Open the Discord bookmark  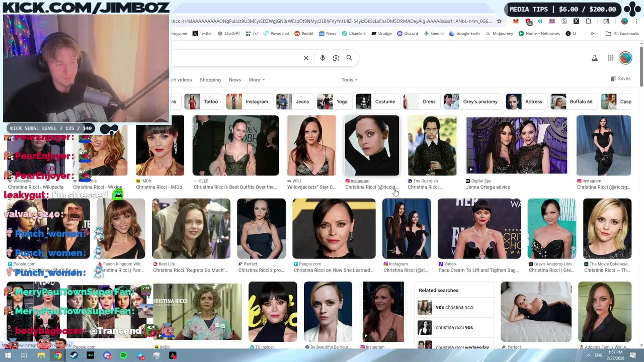coord(407,34)
